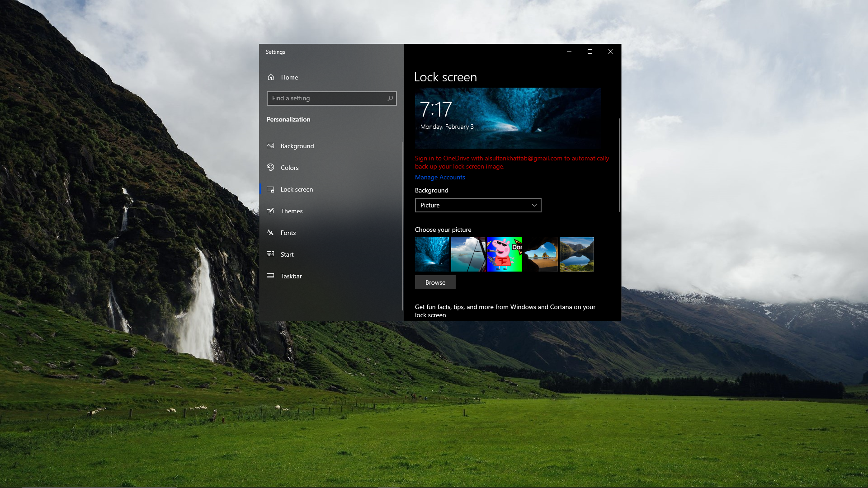Click the Fonts letter icon
The image size is (868, 488).
point(270,233)
